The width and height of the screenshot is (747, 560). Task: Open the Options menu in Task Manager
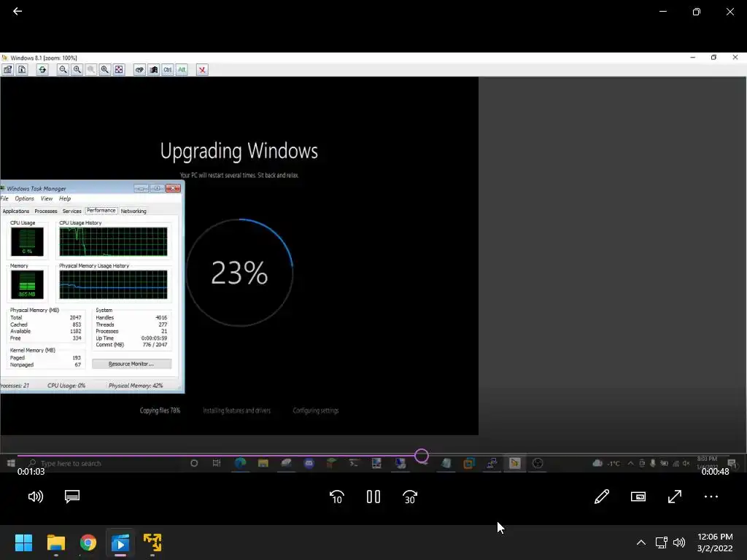point(24,198)
